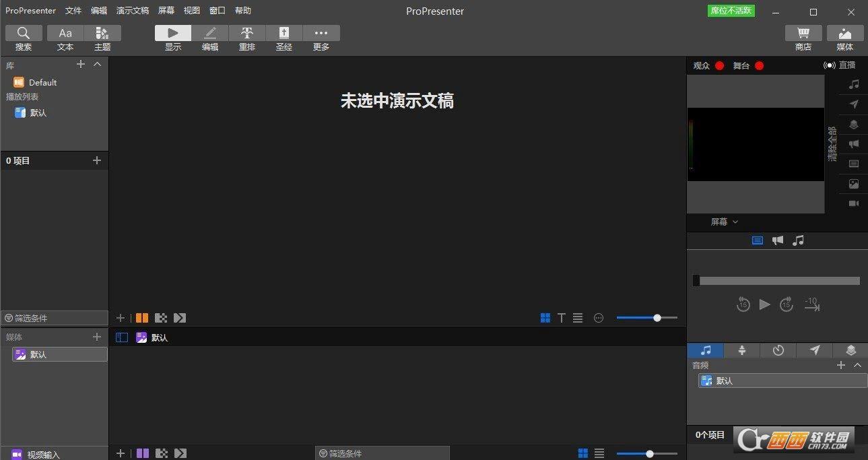Clear the media layer image icon

(854, 184)
